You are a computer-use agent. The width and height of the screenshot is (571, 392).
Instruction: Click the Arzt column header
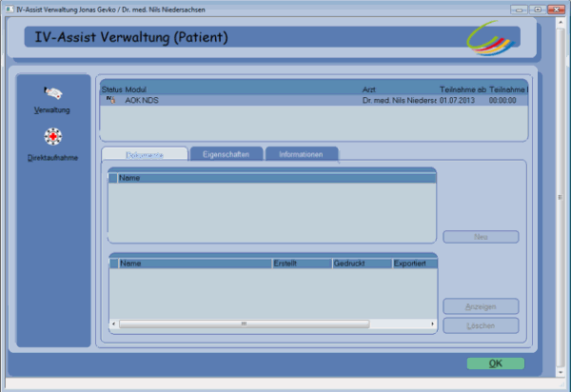click(398, 88)
